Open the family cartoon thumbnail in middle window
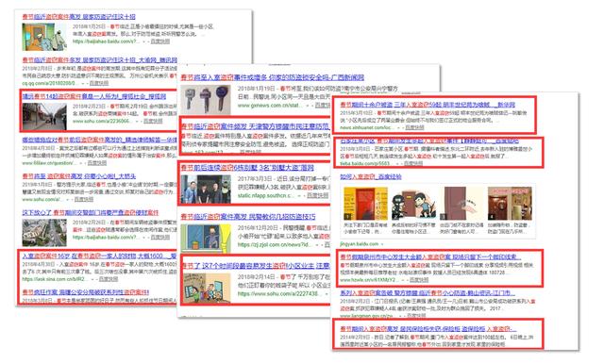The width and height of the screenshot is (604, 364). 206,288
